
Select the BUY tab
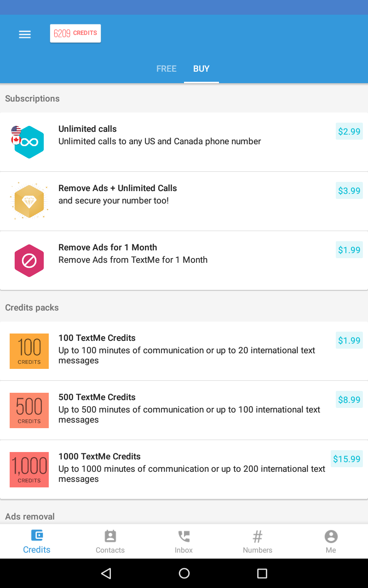pyautogui.click(x=201, y=69)
